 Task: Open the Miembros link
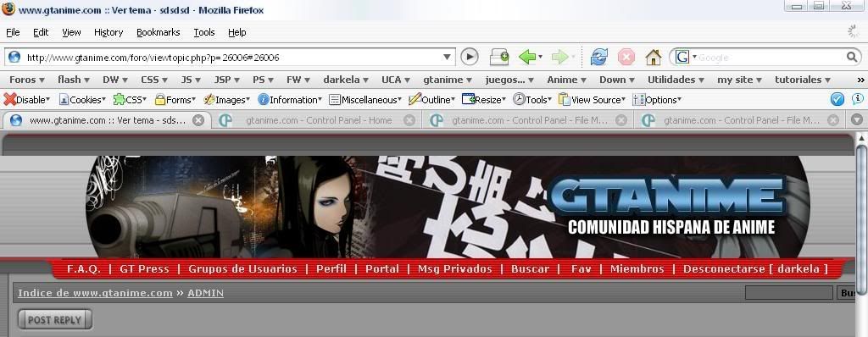point(637,269)
